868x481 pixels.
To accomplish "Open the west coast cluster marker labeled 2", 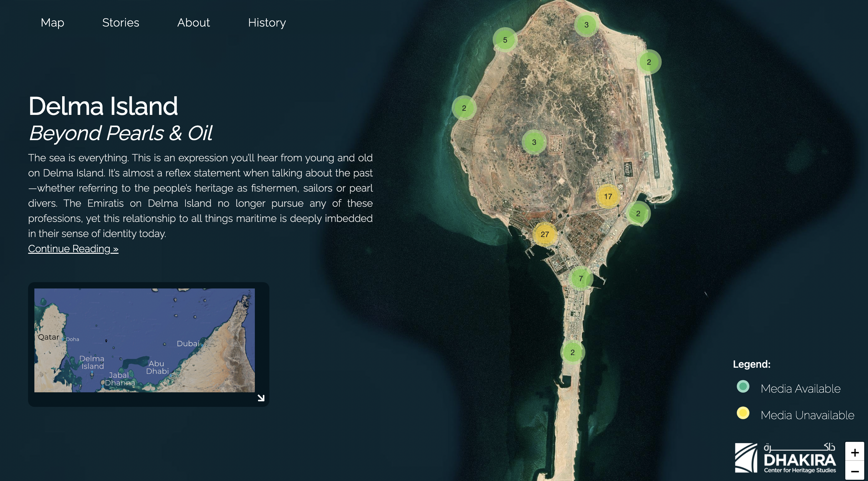I will 464,108.
